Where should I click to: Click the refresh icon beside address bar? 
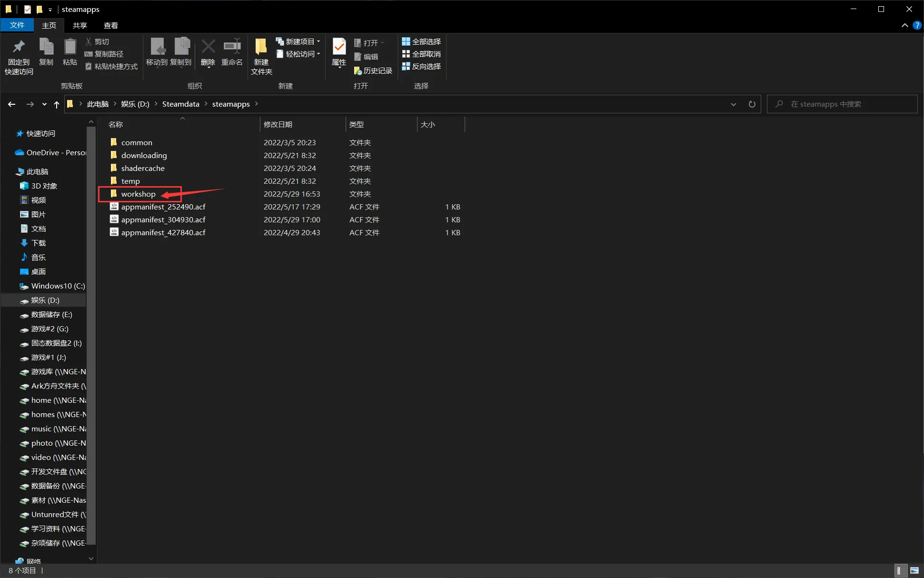click(x=752, y=104)
